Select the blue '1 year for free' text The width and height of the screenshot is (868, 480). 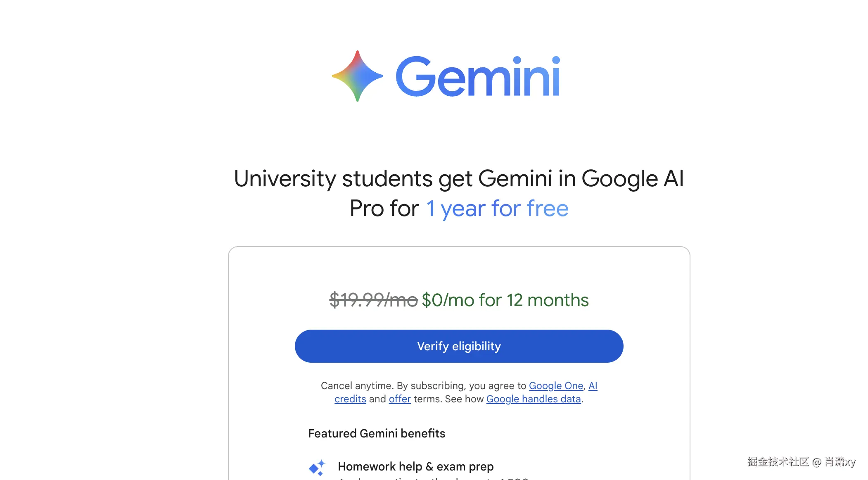[497, 208]
